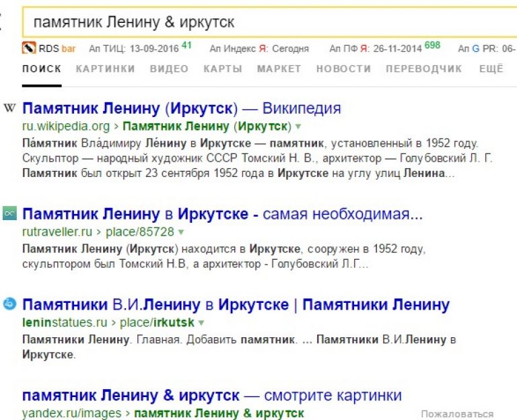Click the Пожаловаться link
Viewport: 517px width, 420px height.
(457, 414)
